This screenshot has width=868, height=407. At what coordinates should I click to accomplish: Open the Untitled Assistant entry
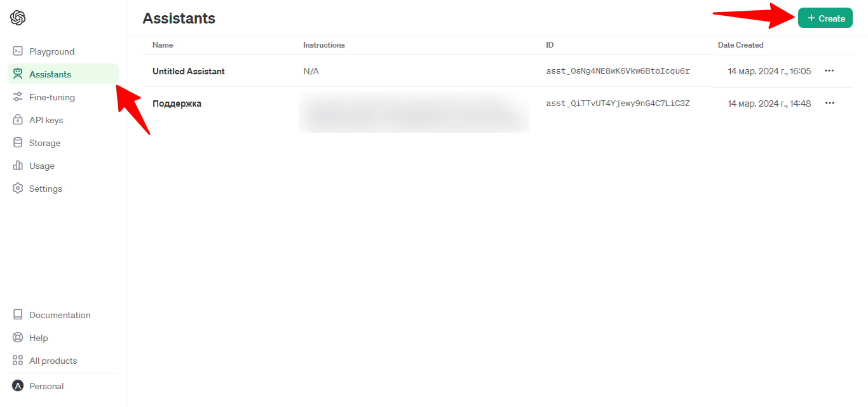coord(189,70)
